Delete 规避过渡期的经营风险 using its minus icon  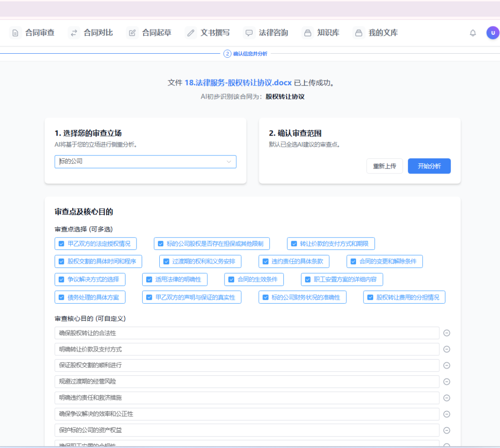click(447, 382)
